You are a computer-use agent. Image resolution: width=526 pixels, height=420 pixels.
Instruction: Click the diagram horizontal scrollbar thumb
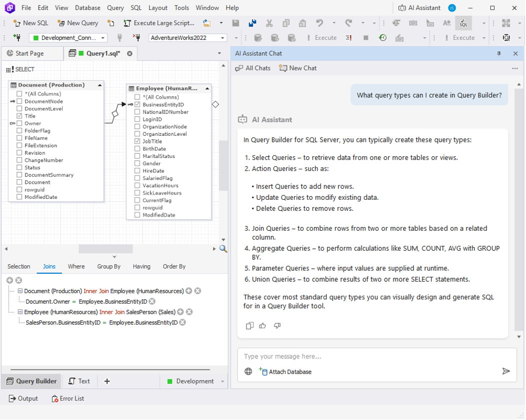pyautogui.click(x=105, y=249)
